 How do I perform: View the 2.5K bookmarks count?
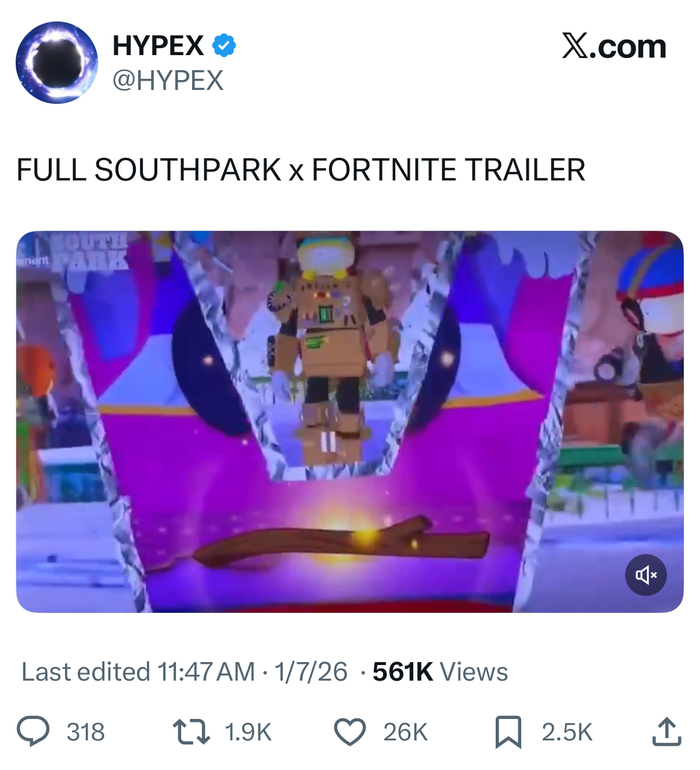coord(567,732)
